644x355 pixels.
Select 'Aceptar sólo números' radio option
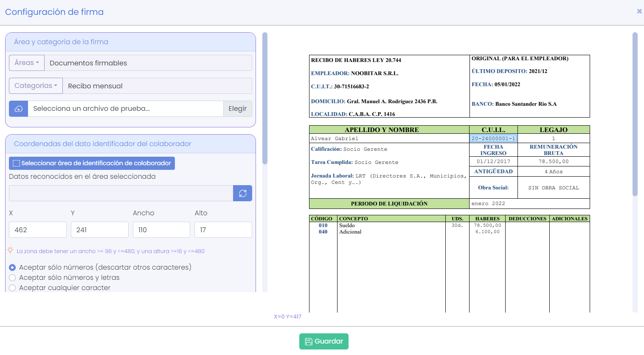(12, 268)
